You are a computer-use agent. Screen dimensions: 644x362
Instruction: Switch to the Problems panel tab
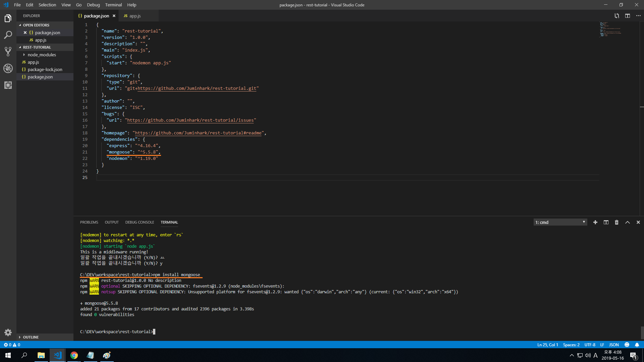[89, 222]
